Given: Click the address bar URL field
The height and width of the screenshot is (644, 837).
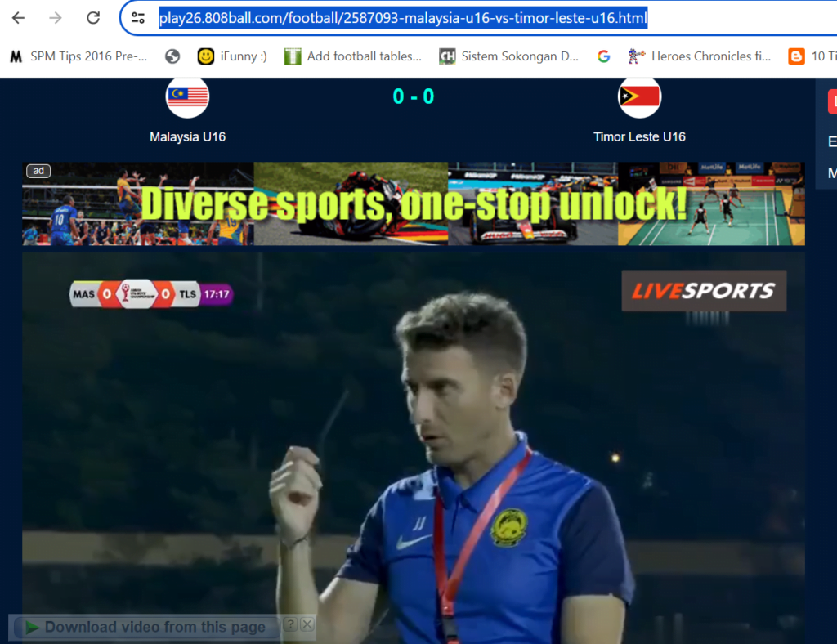Looking at the screenshot, I should pyautogui.click(x=401, y=18).
